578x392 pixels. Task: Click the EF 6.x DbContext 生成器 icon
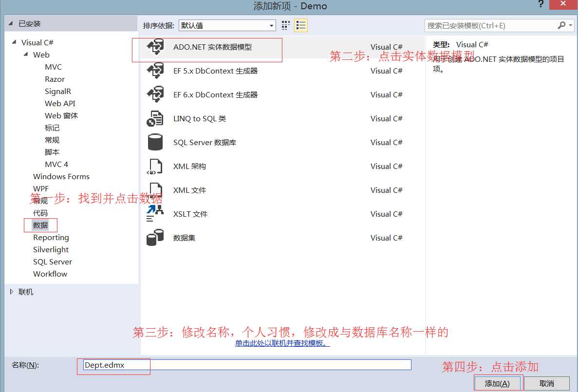(155, 95)
